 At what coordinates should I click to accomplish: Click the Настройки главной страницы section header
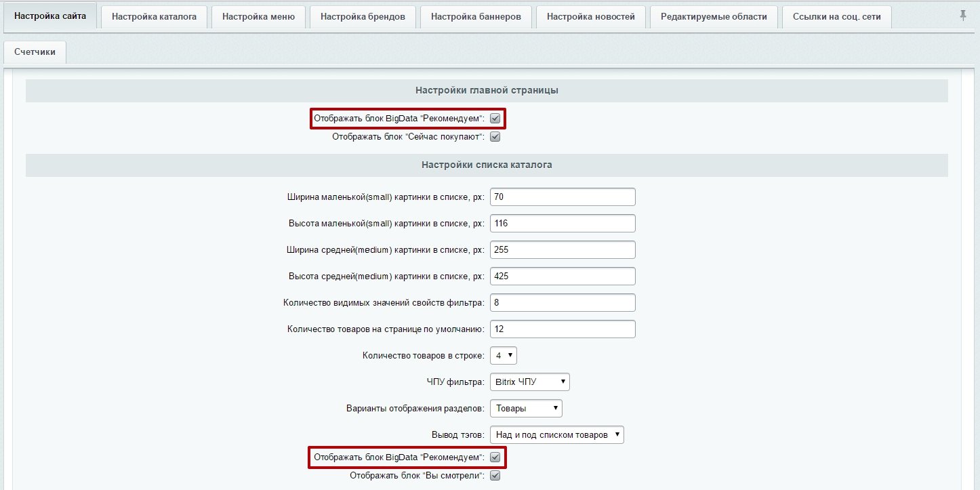(x=487, y=90)
